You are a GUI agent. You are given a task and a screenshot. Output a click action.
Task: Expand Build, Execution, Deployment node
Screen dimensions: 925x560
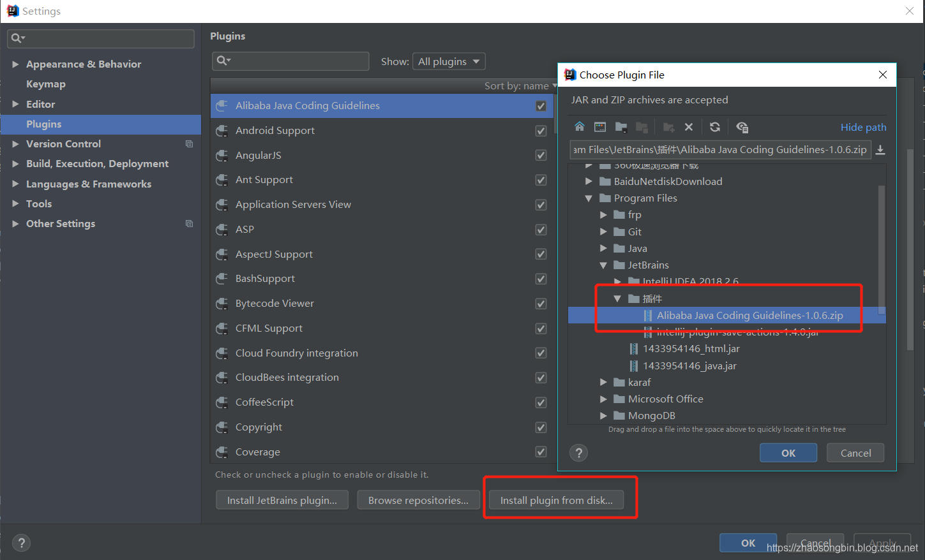[15, 164]
